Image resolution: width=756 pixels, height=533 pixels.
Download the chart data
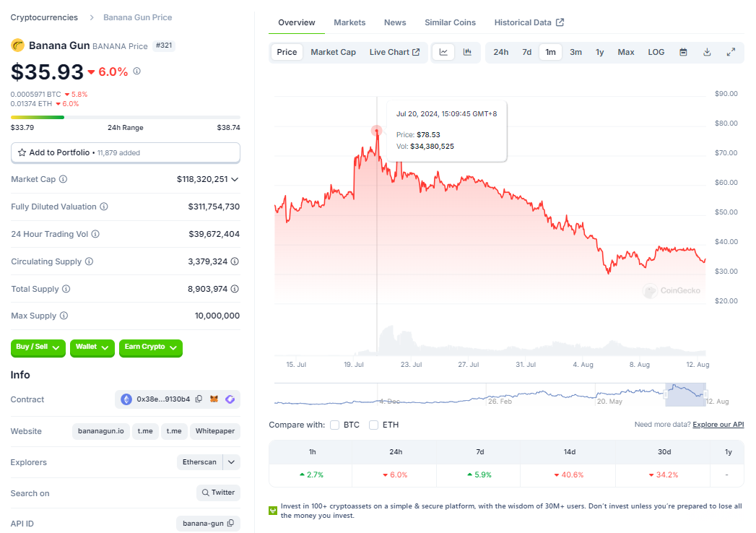[x=707, y=52]
